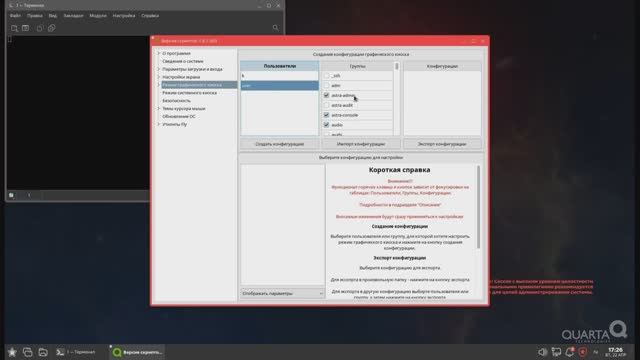
Task: Click the paste icon in Terminal toolbar
Action: pos(51,28)
